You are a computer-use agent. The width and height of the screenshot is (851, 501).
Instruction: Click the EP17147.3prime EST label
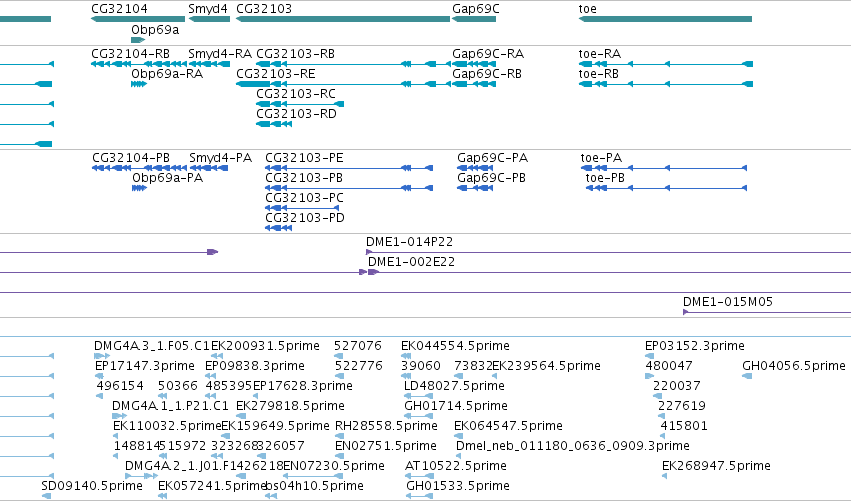[x=144, y=367]
